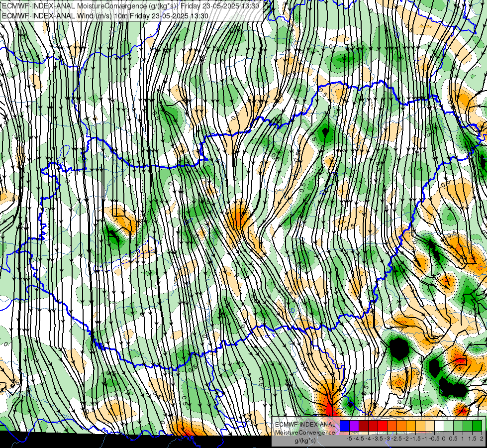Viewport: 487px width, 448px height.
Task: Click the legend's MoistureConvergence label
Action: (305, 433)
